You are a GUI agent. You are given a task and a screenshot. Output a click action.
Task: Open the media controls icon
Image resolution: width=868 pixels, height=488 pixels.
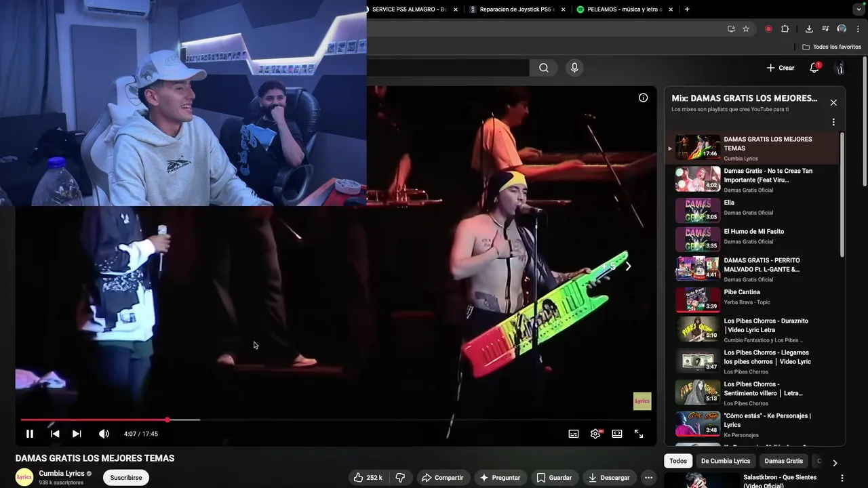click(x=825, y=29)
